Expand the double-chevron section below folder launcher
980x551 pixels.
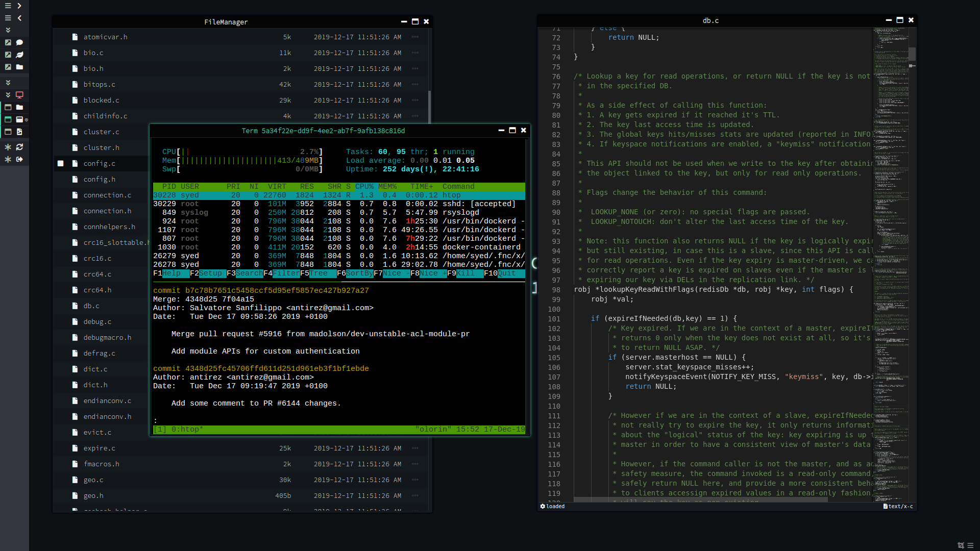click(x=8, y=82)
